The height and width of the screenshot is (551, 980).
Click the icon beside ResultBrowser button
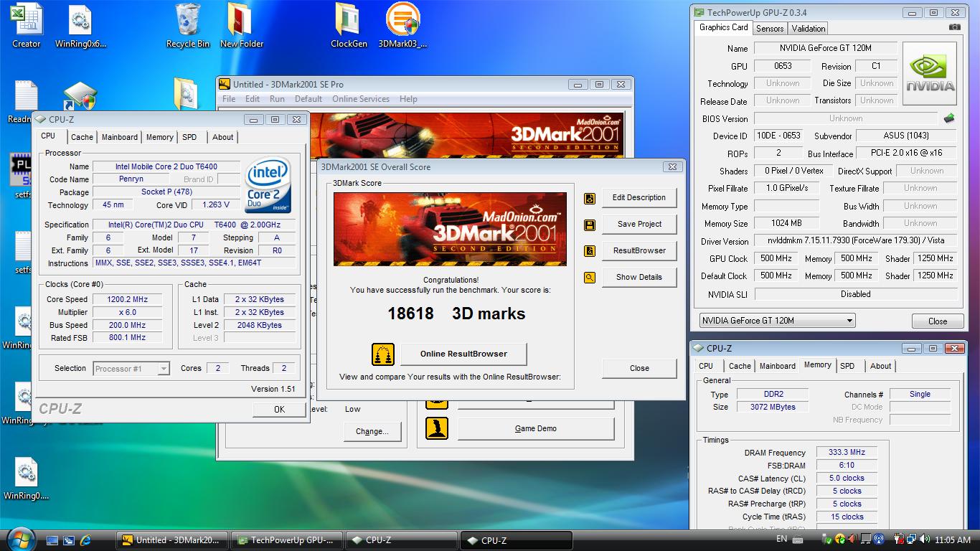(590, 251)
